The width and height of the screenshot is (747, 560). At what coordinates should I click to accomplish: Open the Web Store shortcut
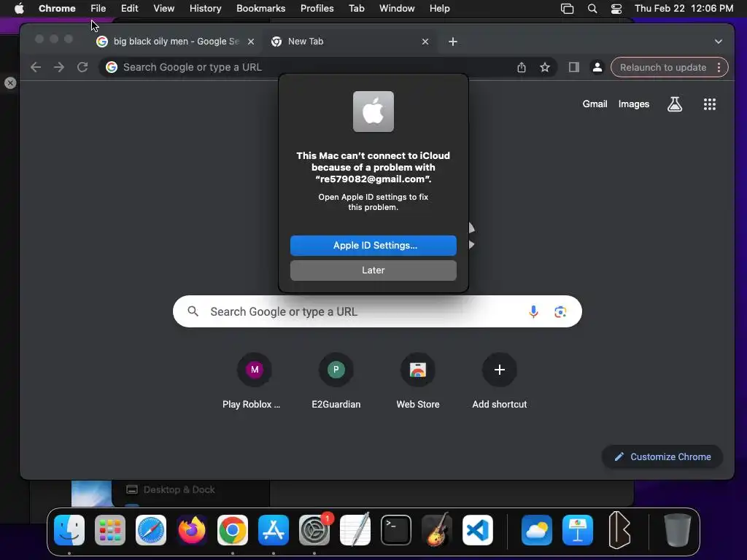(418, 381)
